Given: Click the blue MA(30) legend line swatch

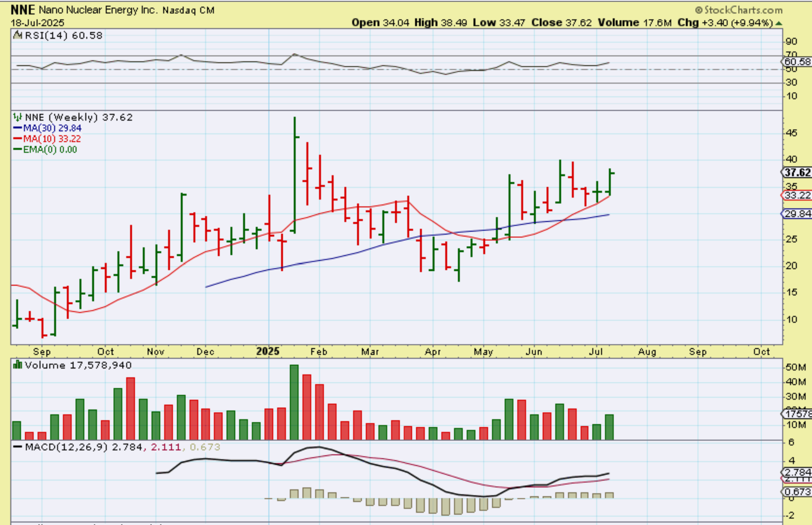Looking at the screenshot, I should [x=17, y=128].
